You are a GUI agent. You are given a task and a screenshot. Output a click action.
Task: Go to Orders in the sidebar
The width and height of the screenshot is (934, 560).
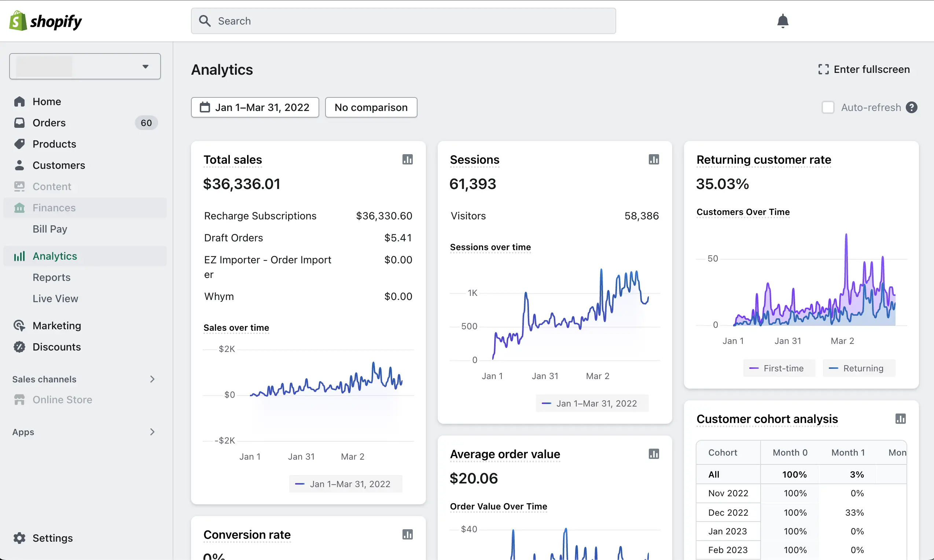(x=49, y=123)
